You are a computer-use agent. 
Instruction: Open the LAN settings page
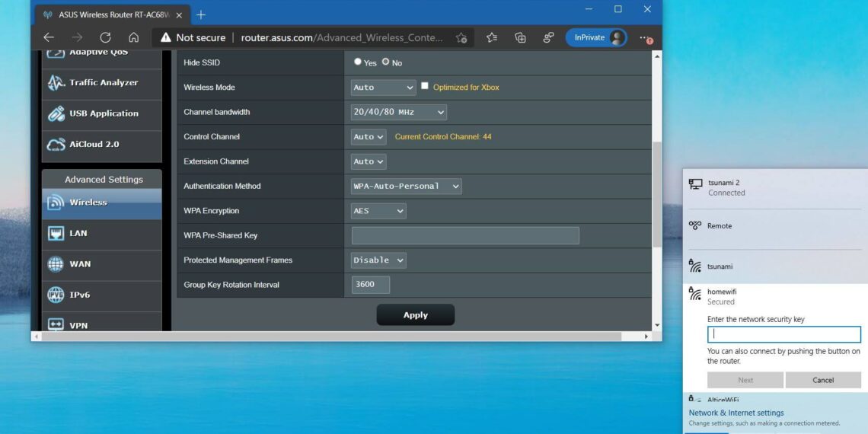[102, 233]
